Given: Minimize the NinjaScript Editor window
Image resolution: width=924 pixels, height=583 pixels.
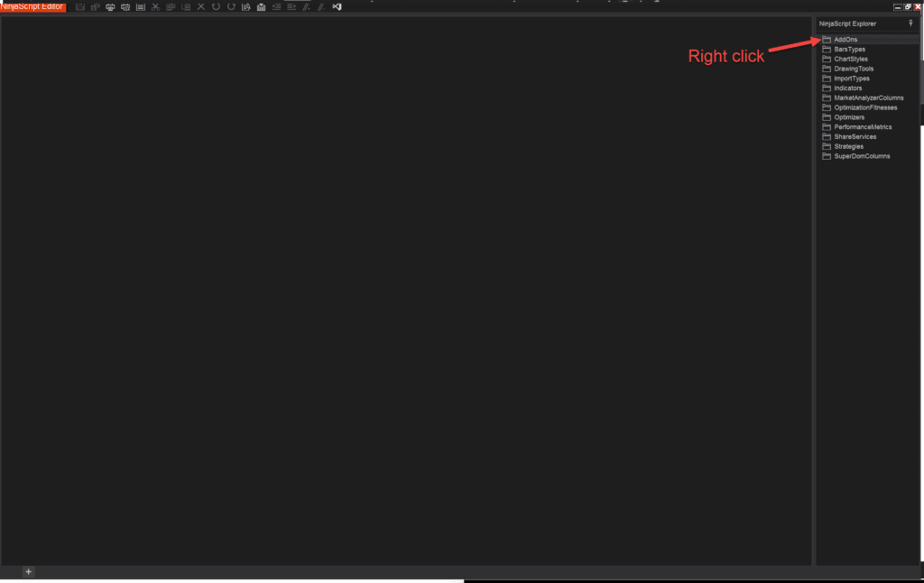Looking at the screenshot, I should pos(898,7).
